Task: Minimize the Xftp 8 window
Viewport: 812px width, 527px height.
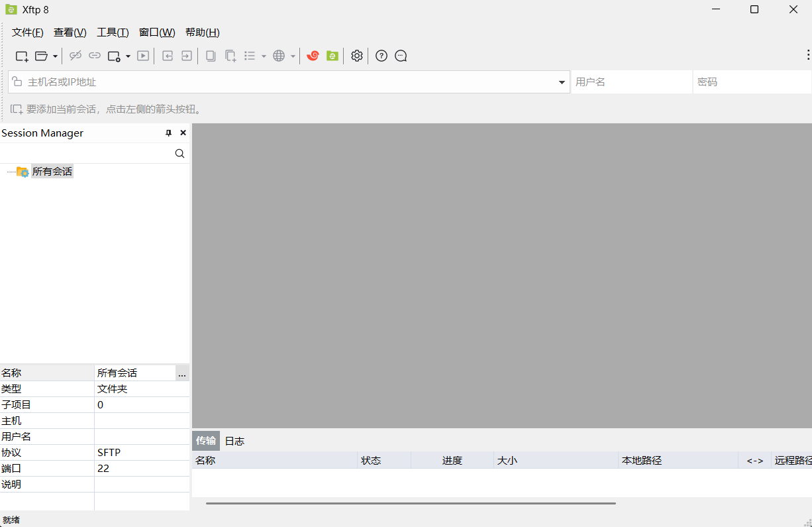Action: pyautogui.click(x=716, y=9)
